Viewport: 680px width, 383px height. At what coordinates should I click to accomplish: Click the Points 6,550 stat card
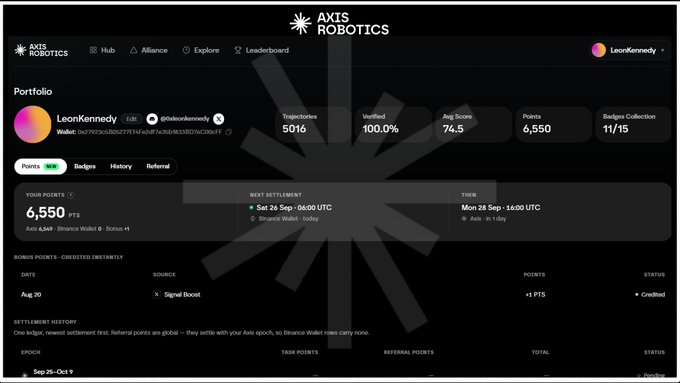(553, 124)
